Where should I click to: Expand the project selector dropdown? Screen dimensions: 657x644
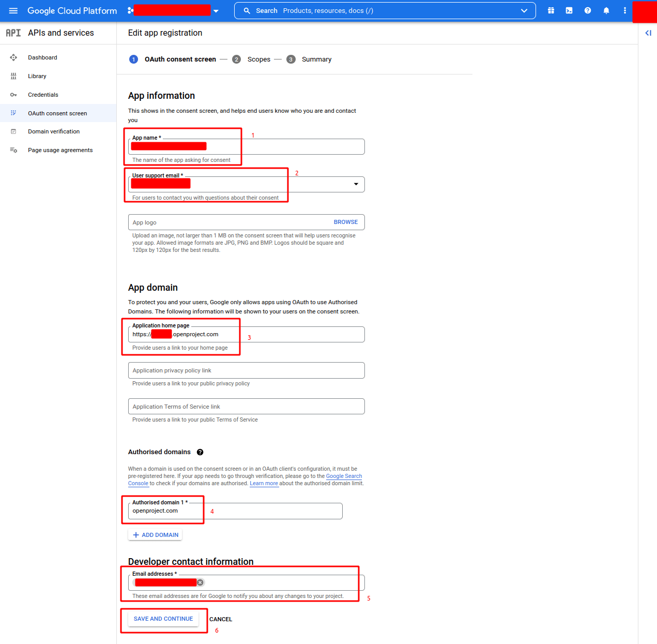pyautogui.click(x=216, y=11)
